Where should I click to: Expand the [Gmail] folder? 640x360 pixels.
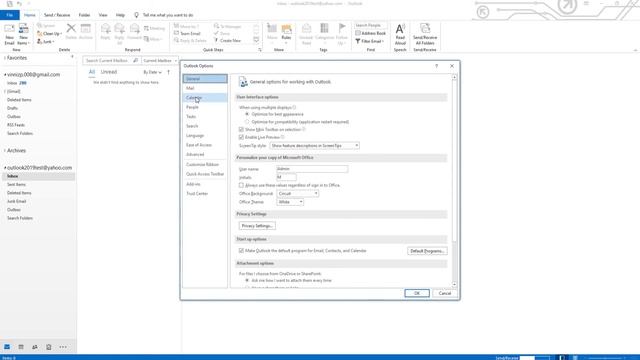pyautogui.click(x=5, y=91)
